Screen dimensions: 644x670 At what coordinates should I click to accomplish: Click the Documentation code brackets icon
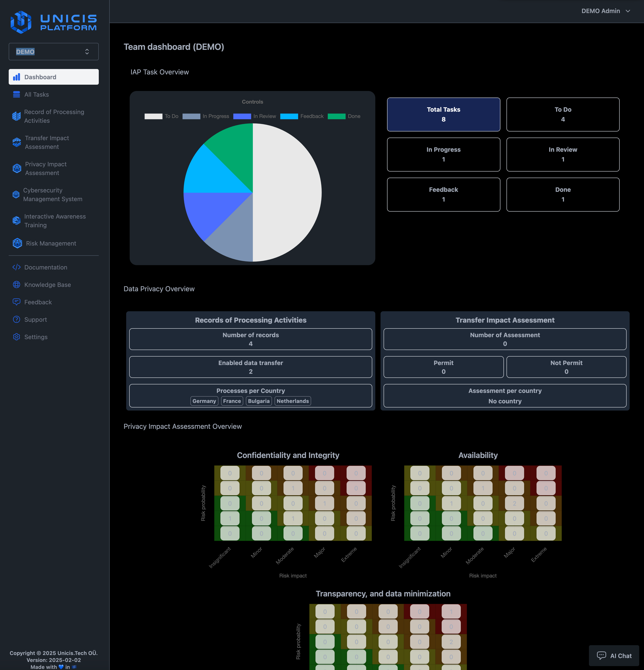tap(16, 267)
